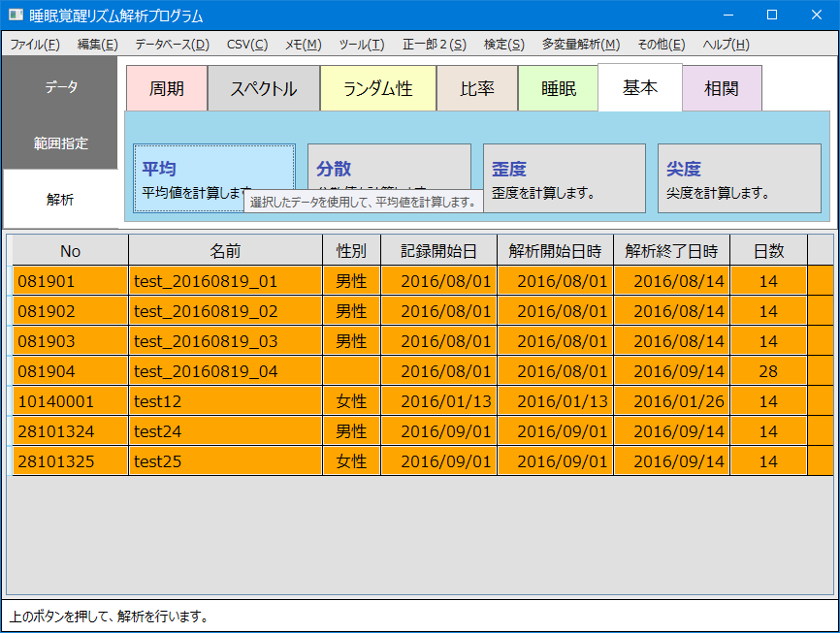Switch to the ランダム性 tab

[x=378, y=88]
